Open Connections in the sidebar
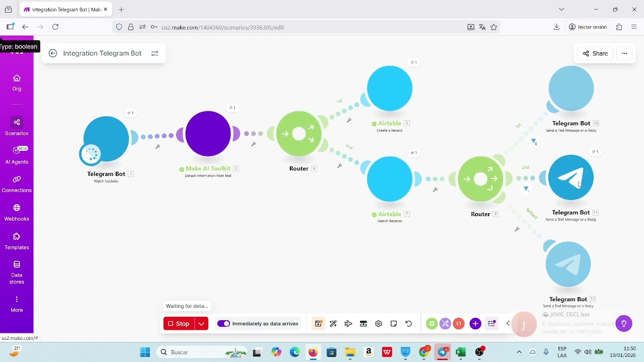The image size is (644, 362). [x=17, y=184]
